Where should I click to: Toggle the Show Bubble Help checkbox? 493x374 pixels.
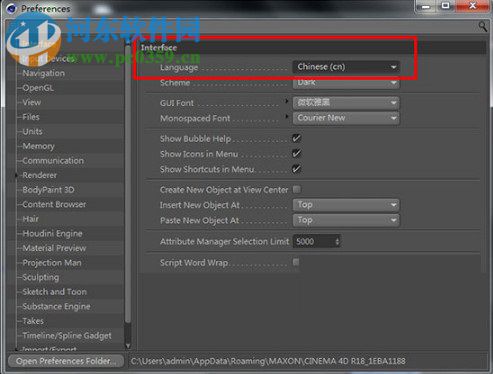pos(296,138)
